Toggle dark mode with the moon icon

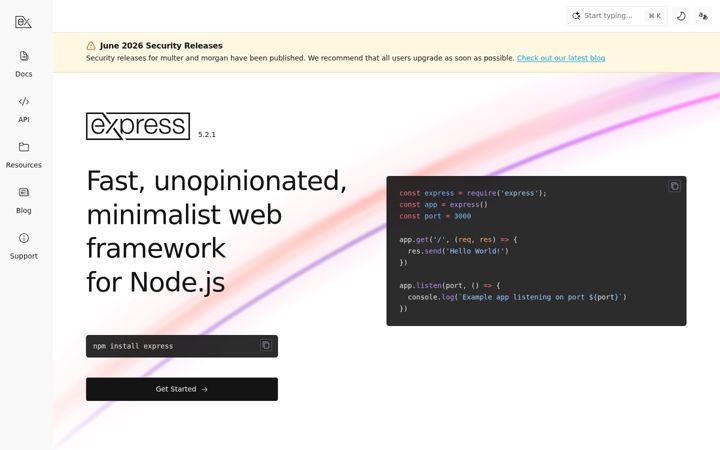click(681, 16)
